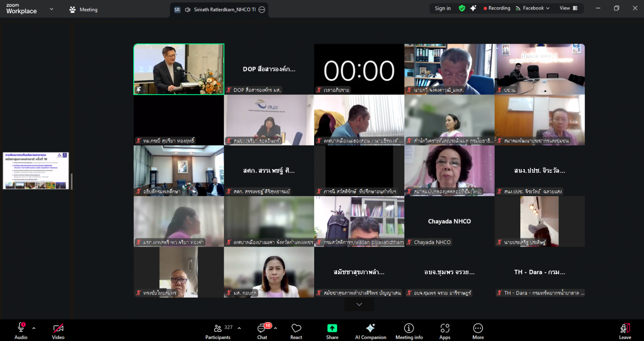Switch to the Meeting tab
The height and width of the screenshot is (341, 644).
84,9
